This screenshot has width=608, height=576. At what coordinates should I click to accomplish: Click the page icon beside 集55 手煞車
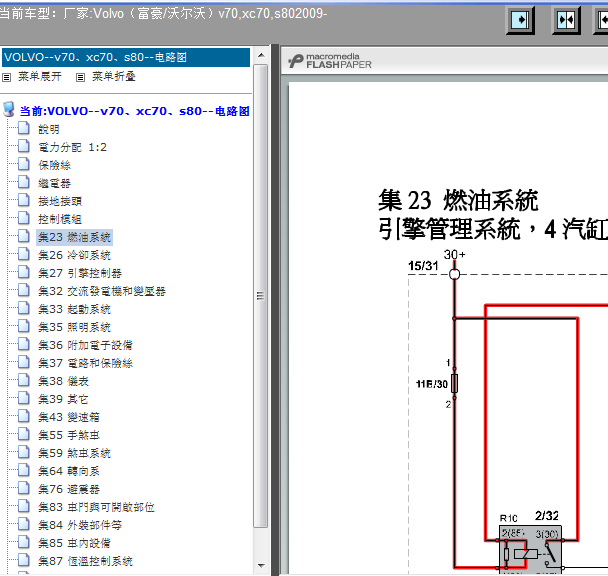(24, 435)
